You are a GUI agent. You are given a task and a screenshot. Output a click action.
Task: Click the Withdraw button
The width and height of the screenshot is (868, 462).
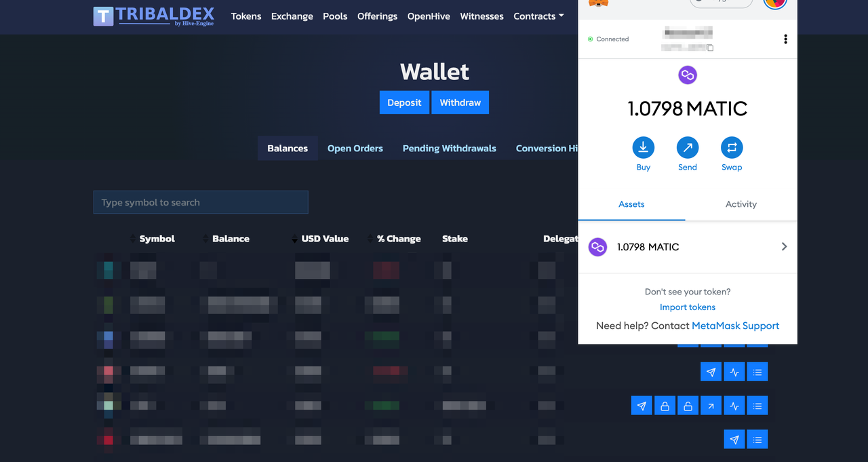pos(460,102)
